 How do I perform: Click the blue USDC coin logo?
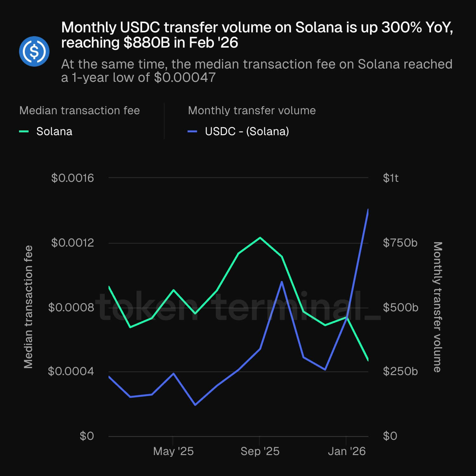pyautogui.click(x=34, y=51)
